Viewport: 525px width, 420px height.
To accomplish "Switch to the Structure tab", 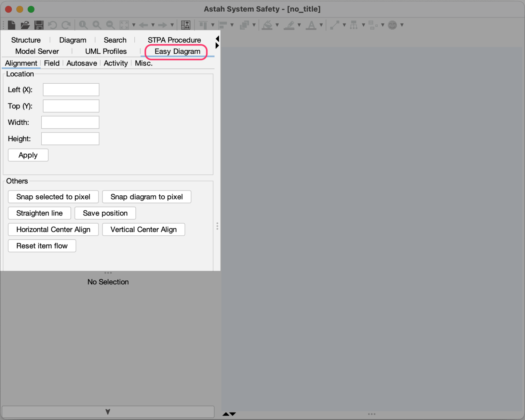I will click(26, 40).
